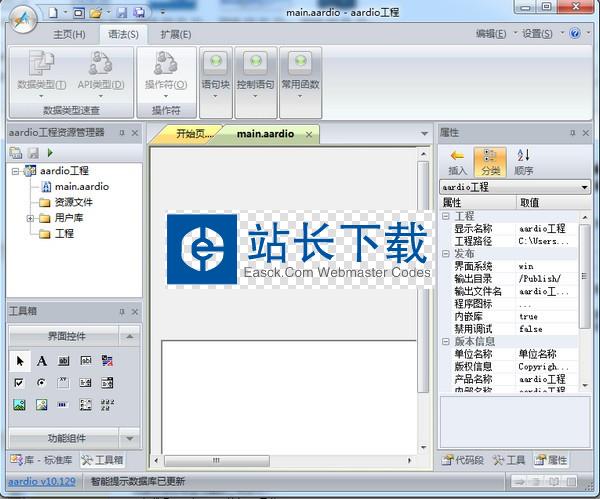Open help via the blue question mark

click(574, 33)
